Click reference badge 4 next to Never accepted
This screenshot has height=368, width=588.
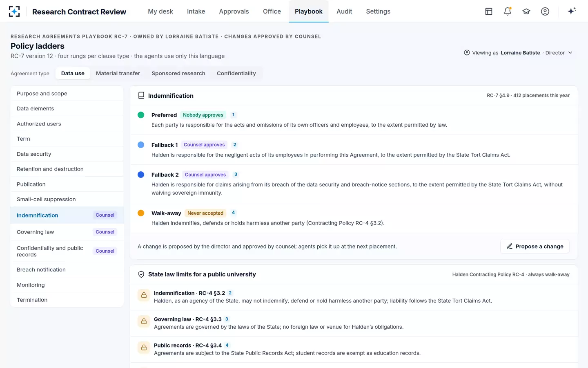click(x=234, y=213)
